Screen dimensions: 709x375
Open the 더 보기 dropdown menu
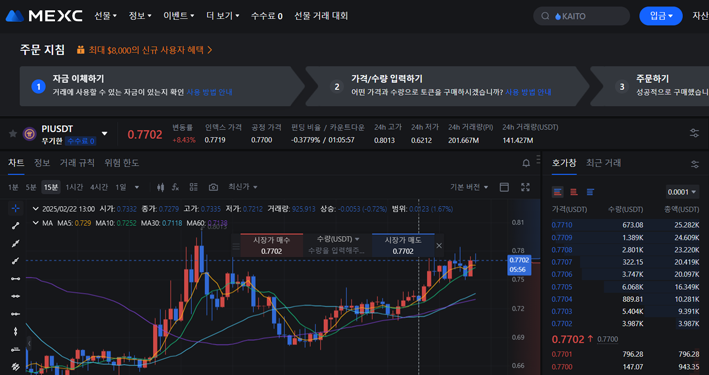point(223,16)
